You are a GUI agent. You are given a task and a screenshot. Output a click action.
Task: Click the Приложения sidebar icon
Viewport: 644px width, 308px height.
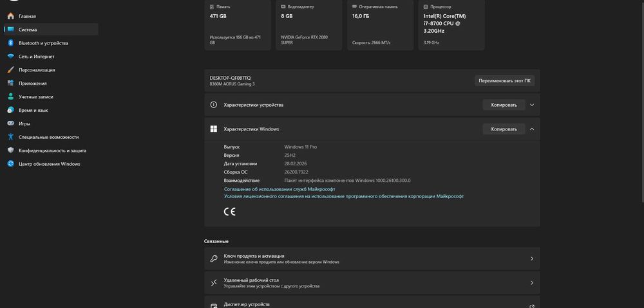point(10,84)
